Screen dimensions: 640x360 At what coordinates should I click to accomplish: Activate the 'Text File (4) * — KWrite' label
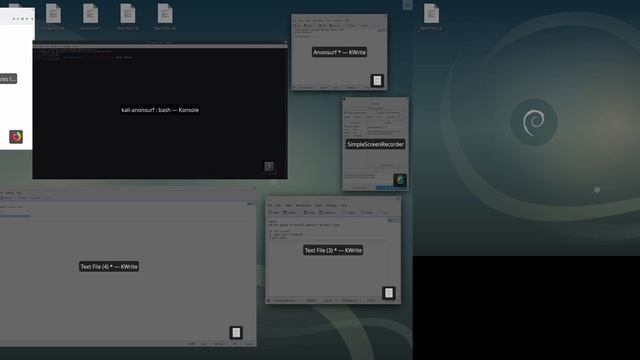pyautogui.click(x=109, y=267)
